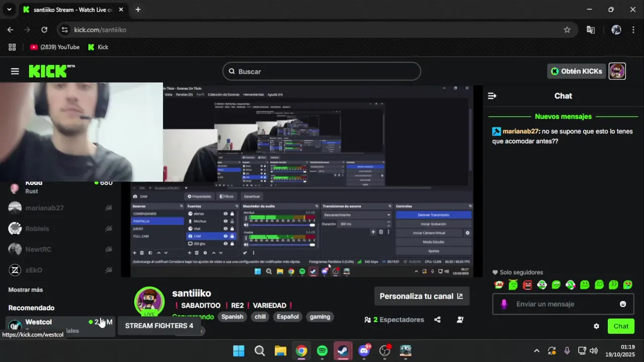This screenshot has width=644, height=362.
Task: Click Personaliza tu canal button
Action: pyautogui.click(x=422, y=296)
